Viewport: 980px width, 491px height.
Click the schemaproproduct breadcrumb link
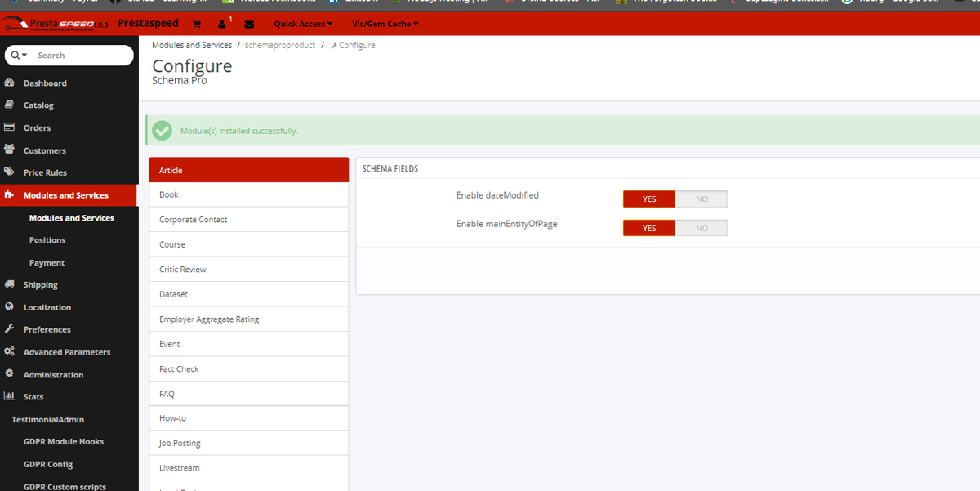tap(280, 45)
